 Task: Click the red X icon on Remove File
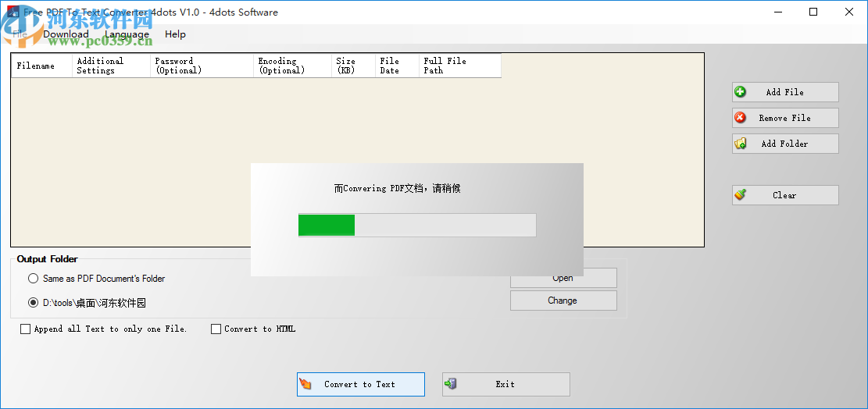pyautogui.click(x=740, y=118)
